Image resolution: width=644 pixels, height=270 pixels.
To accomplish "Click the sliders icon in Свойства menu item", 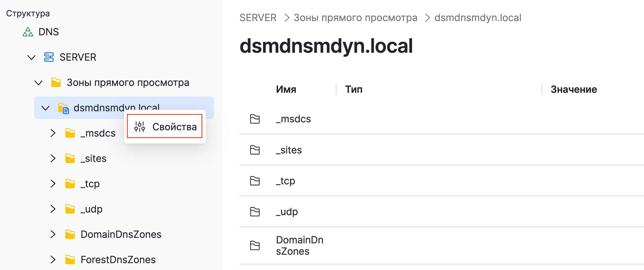I will 139,127.
